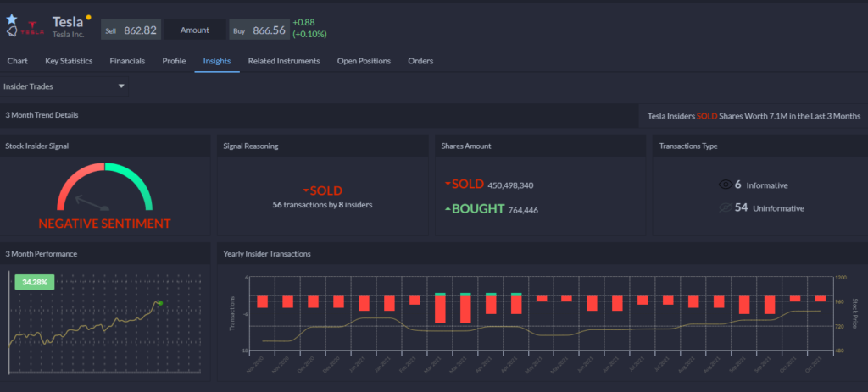This screenshot has height=392, width=868.
Task: Click the 34.28% performance badge
Action: [x=35, y=282]
